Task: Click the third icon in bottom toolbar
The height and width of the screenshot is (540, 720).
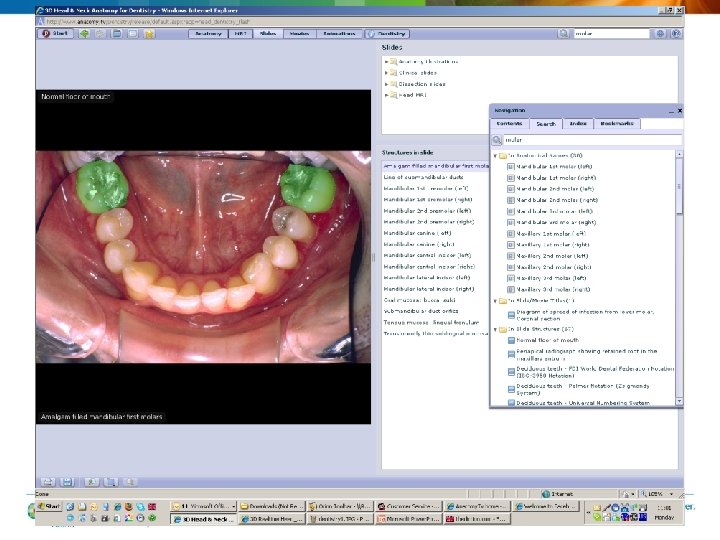Action: point(91,482)
